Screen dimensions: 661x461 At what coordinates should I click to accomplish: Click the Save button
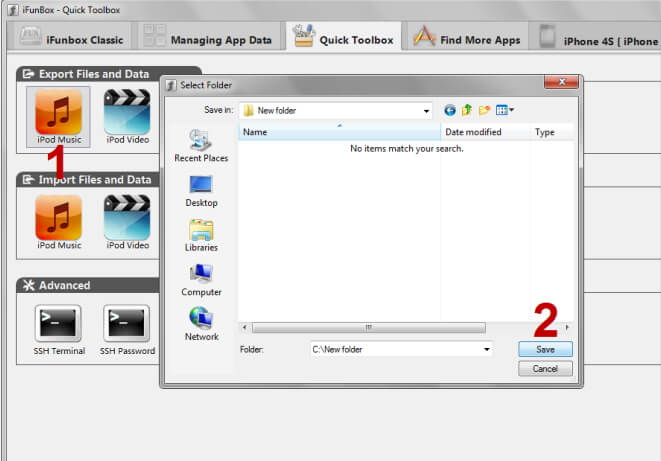click(x=545, y=349)
